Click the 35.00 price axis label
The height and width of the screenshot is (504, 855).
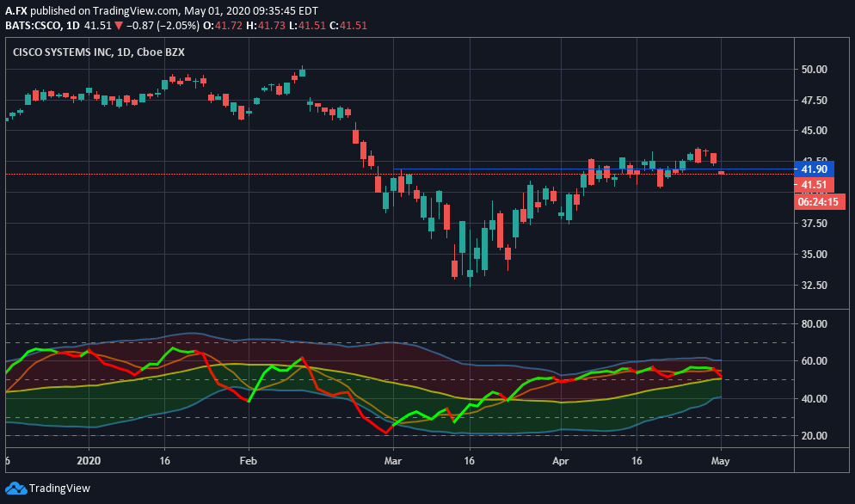click(x=814, y=255)
